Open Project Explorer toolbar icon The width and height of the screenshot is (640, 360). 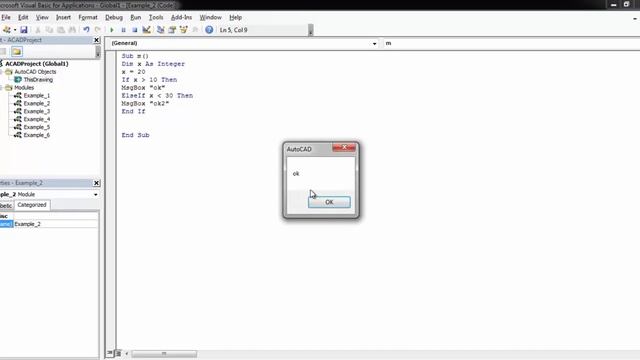tap(160, 30)
